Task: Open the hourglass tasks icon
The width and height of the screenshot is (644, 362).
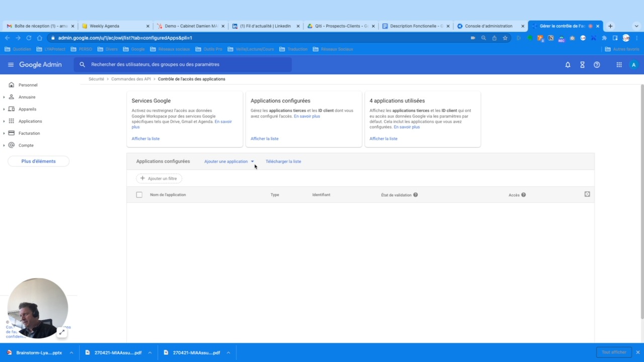Action: point(582,65)
